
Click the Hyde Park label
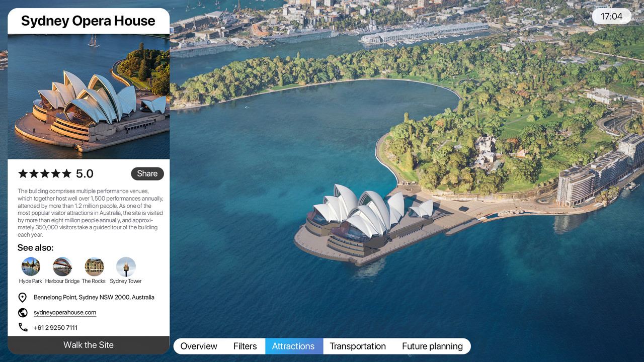31,281
